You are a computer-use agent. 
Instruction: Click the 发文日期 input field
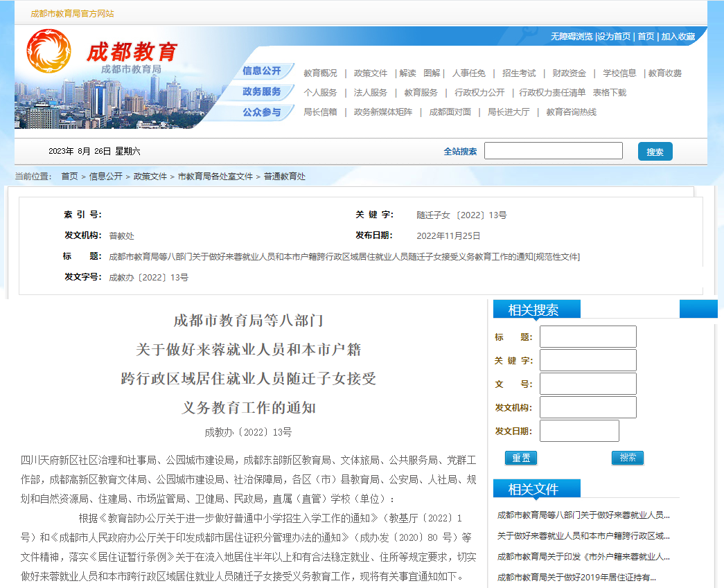579,431
